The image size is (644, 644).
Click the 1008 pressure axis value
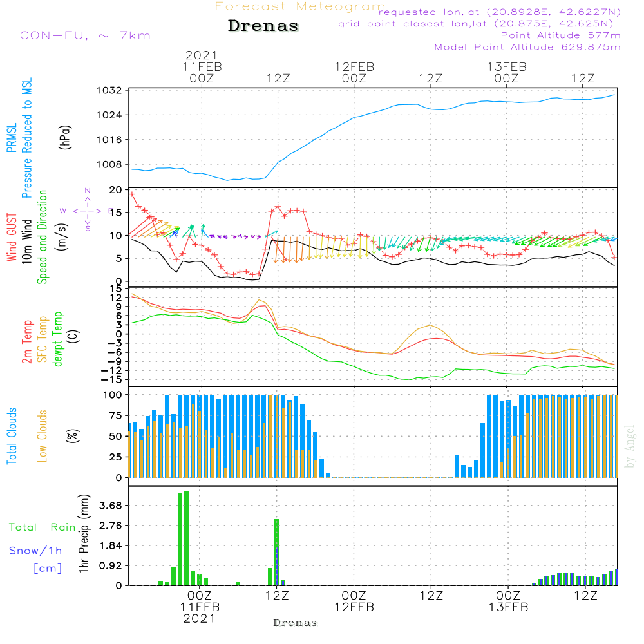pos(109,164)
